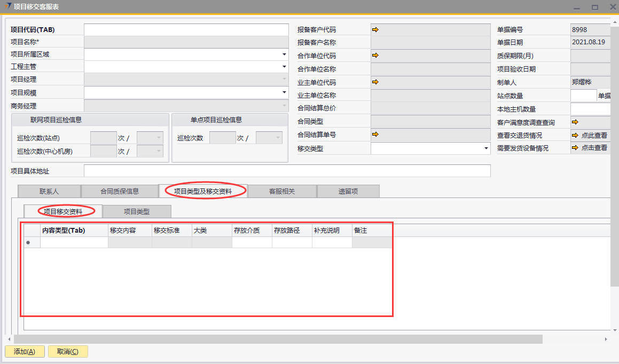619x364 pixels.
Task: Switch to the 客服相关 tab
Action: [x=282, y=191]
